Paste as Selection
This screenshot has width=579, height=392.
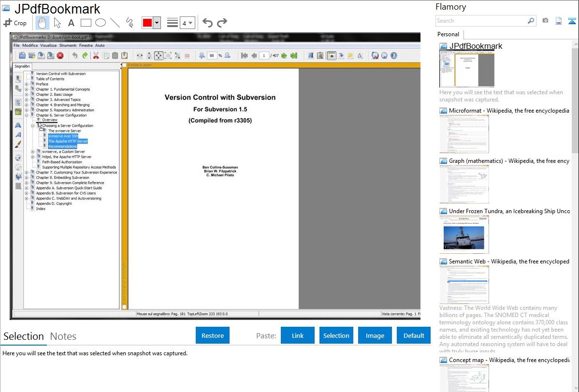(336, 335)
